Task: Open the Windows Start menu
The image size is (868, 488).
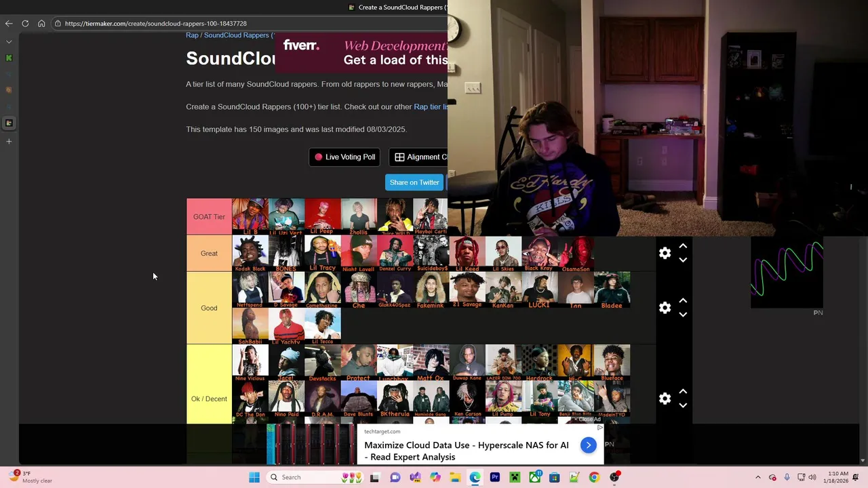Action: pyautogui.click(x=254, y=477)
